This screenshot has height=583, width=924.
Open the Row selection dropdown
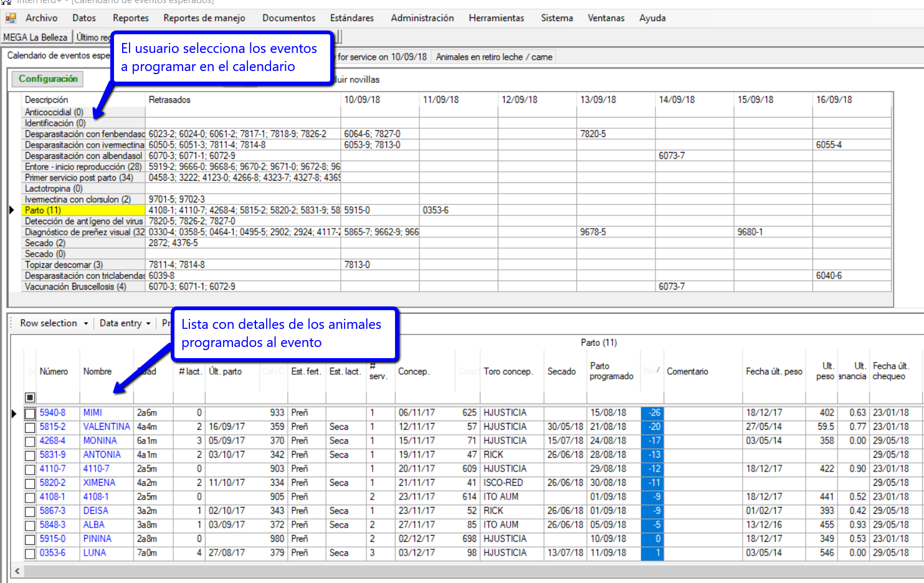[54, 323]
